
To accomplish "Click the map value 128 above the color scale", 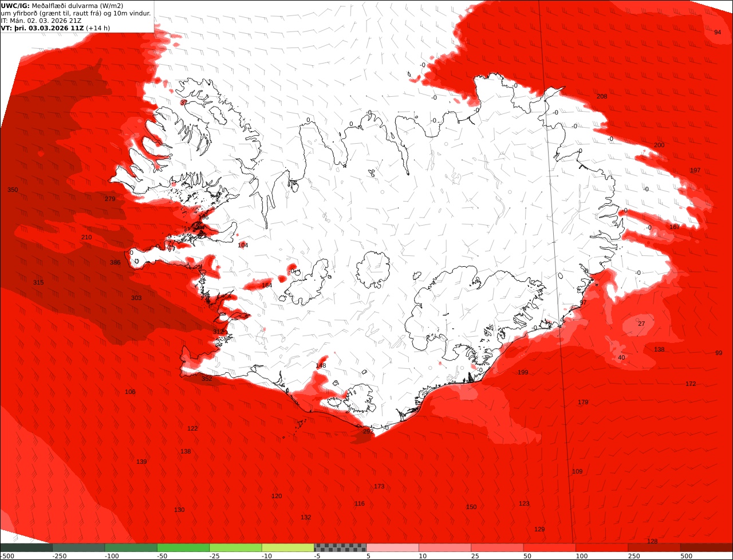I will [x=652, y=541].
